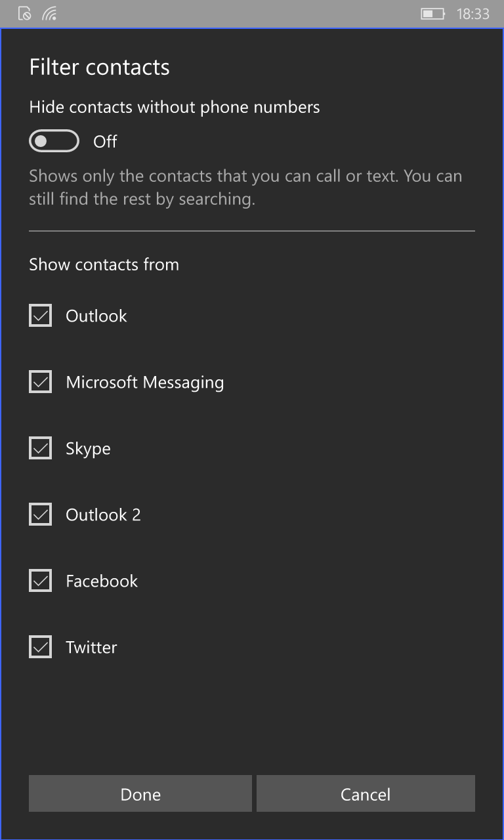Uncheck the Skype checkbox box

(41, 448)
